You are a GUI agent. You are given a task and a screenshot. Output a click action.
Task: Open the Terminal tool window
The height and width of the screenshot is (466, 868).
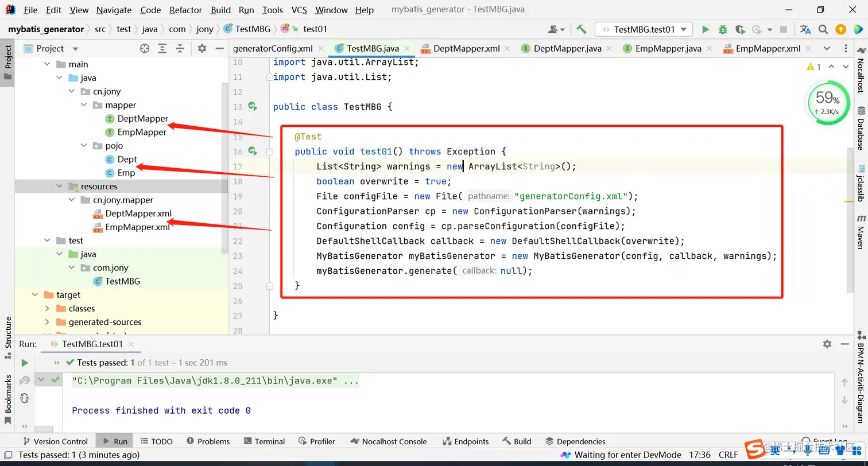pos(264,441)
